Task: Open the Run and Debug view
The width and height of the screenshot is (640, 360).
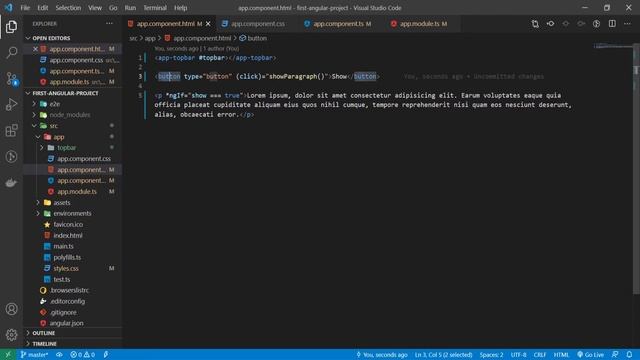Action: (x=11, y=104)
